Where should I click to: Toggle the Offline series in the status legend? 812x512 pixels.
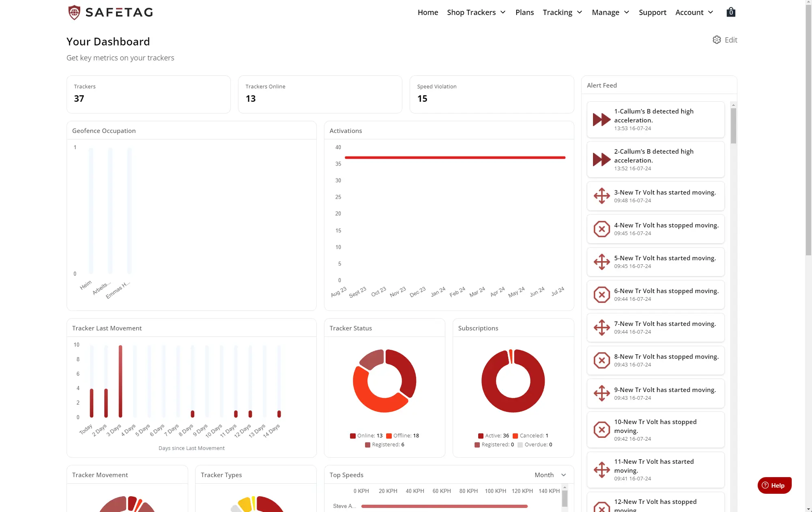(x=402, y=435)
